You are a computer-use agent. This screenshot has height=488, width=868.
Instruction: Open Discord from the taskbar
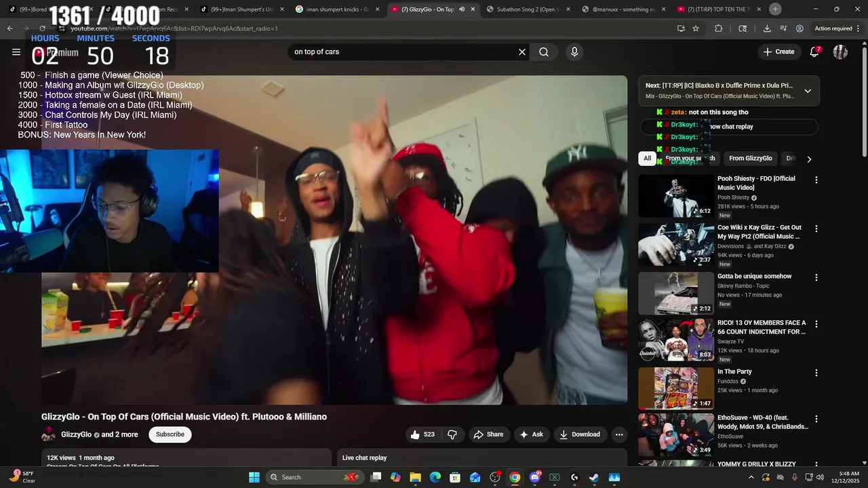(534, 477)
